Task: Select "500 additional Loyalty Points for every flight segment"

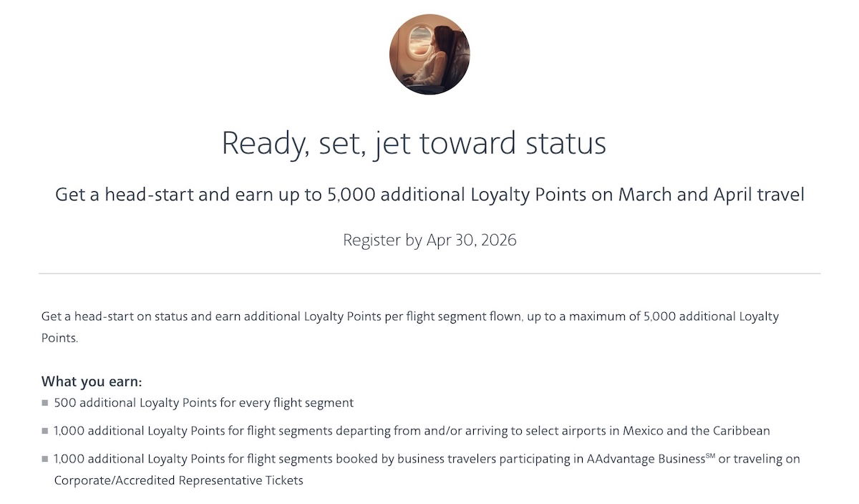Action: [204, 403]
